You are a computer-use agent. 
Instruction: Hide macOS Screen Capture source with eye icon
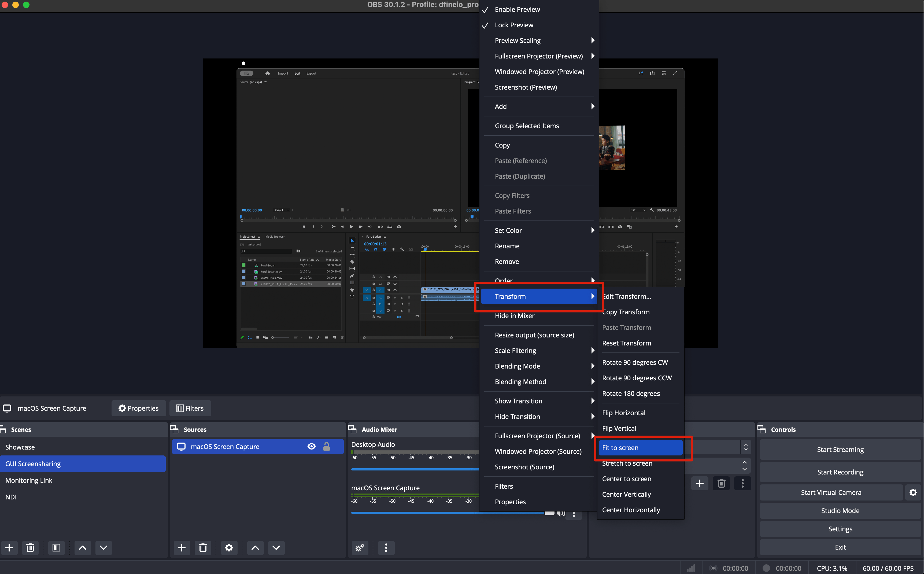coord(312,446)
